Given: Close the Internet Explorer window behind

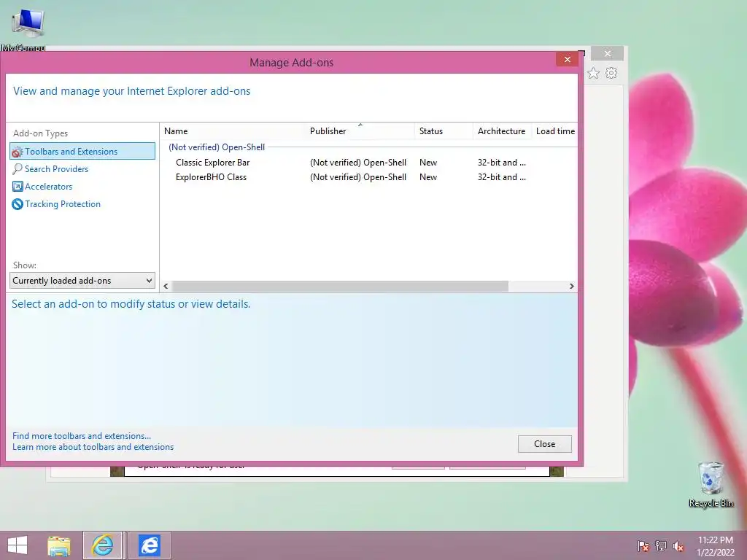Looking at the screenshot, I should point(608,53).
